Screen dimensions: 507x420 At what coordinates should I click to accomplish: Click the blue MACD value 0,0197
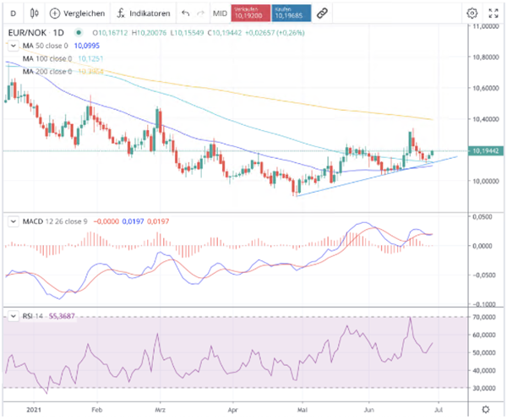click(133, 221)
